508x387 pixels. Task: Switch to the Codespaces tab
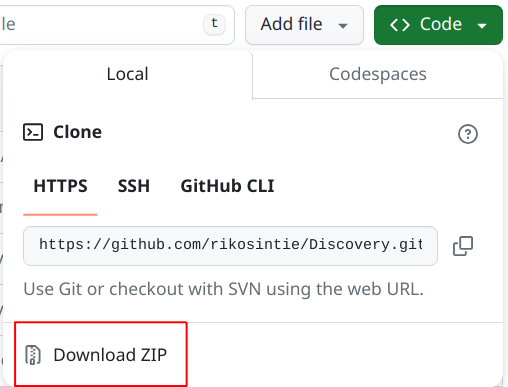click(378, 74)
